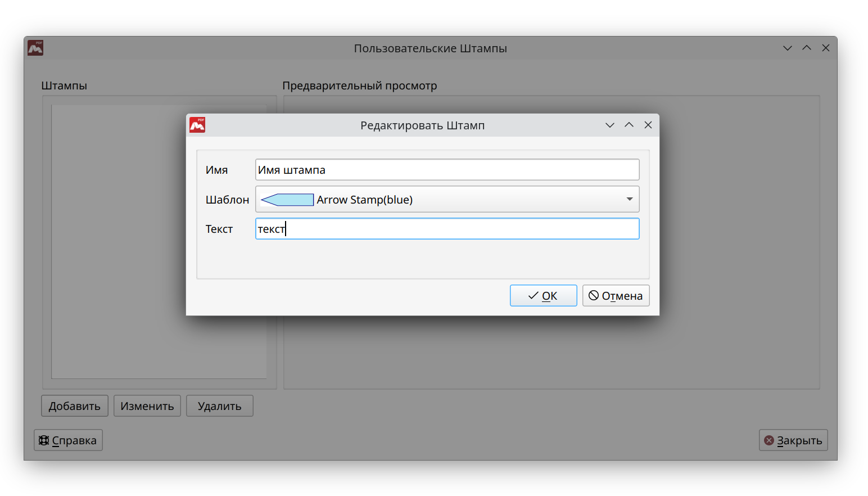Image resolution: width=868 pixels, height=496 pixels.
Task: Maximize the Пользовательские Штампы window
Action: 807,48
